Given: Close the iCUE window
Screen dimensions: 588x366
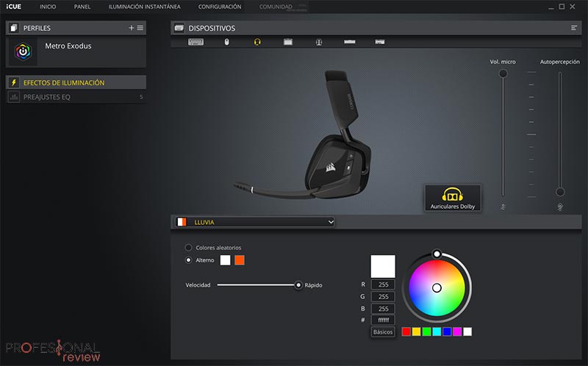Looking at the screenshot, I should pyautogui.click(x=573, y=7).
